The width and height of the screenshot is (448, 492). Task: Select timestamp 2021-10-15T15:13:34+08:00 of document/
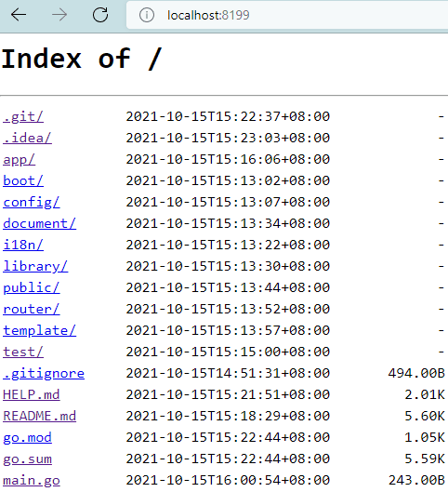[228, 224]
